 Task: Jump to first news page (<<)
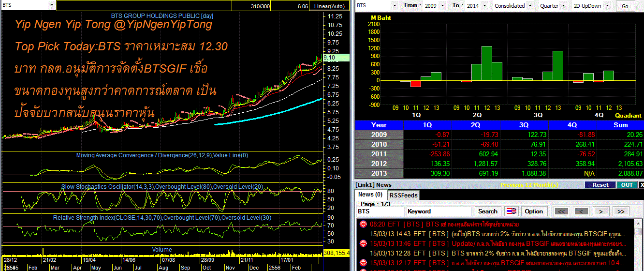click(x=561, y=211)
